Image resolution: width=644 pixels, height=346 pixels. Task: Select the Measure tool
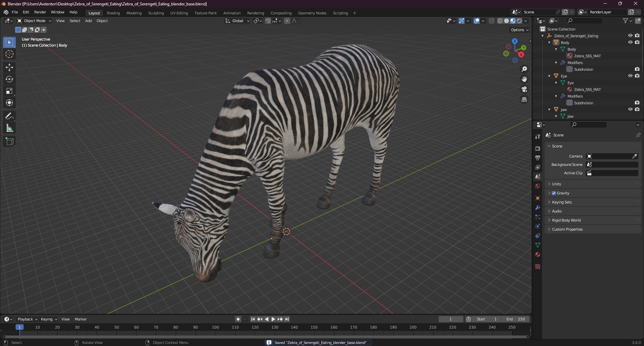coord(9,128)
